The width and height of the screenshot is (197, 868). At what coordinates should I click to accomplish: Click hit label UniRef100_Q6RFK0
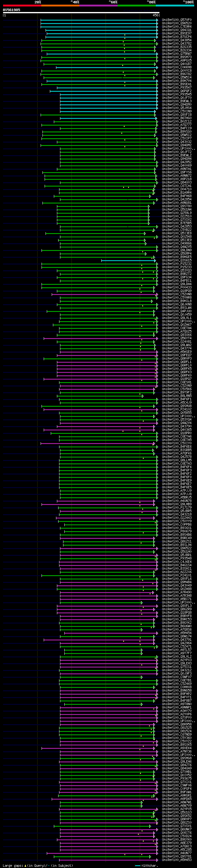tap(177, 375)
